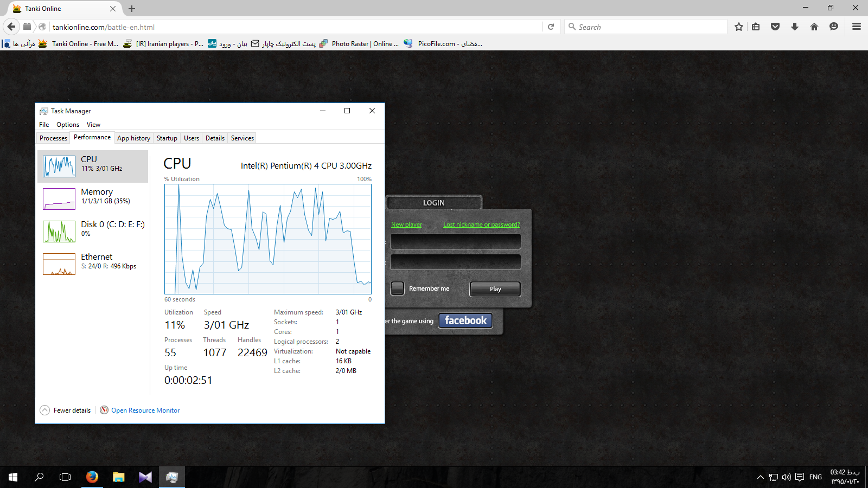Click Open Resource Monitor link
868x488 pixels.
point(145,410)
